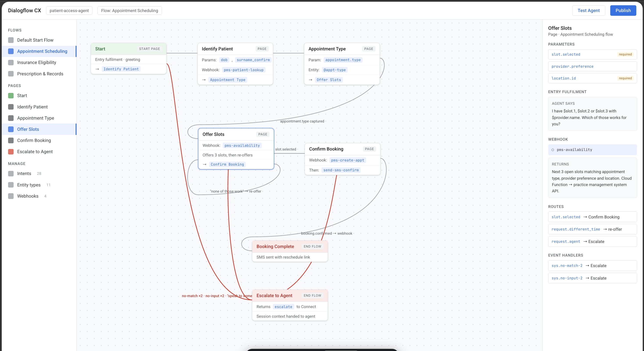644x351 pixels.
Task: Select the red Escalate to Agent page icon
Action: pos(11,152)
